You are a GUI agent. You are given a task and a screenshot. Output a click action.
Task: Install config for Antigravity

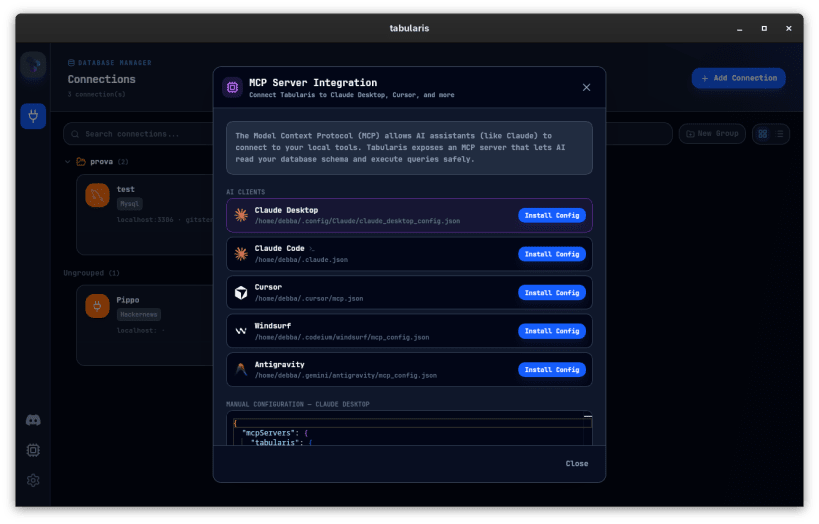coord(552,369)
